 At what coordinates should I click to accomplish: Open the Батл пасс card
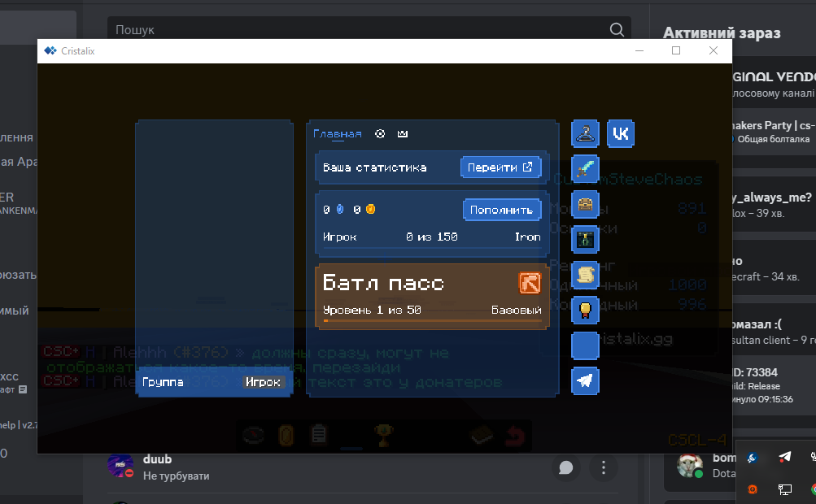coord(432,297)
